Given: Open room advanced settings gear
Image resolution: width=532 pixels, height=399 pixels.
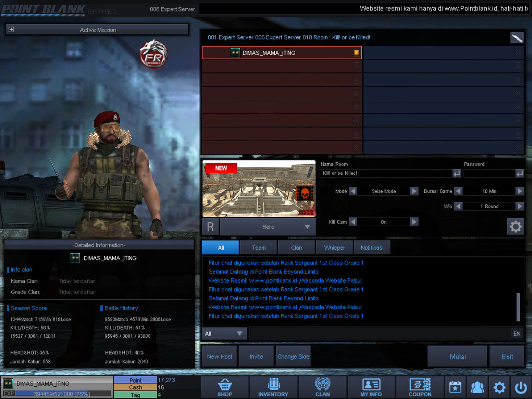Looking at the screenshot, I should (515, 226).
